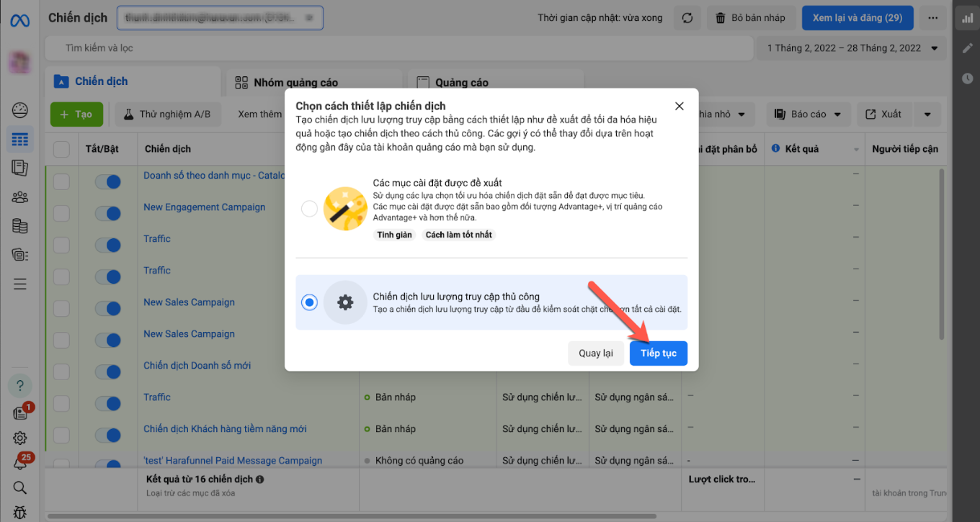
Task: Tick checkbox for Chiến dịch Doanh số mới row
Action: pyautogui.click(x=62, y=372)
